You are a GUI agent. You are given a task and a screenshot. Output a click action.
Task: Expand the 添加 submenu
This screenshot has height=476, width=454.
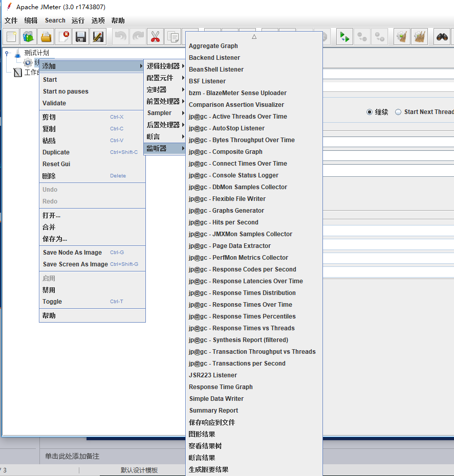click(92, 66)
